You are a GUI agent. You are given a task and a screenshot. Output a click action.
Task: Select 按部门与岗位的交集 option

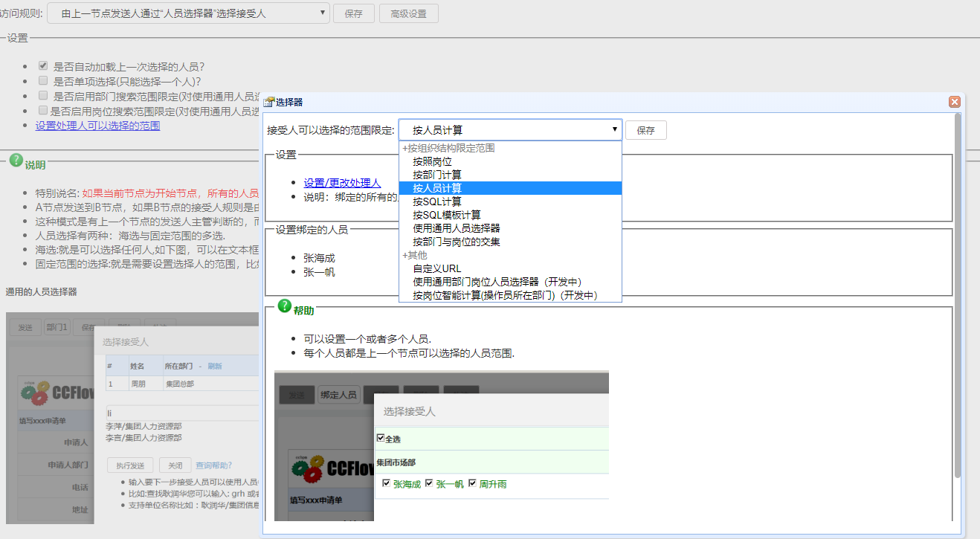(x=510, y=242)
